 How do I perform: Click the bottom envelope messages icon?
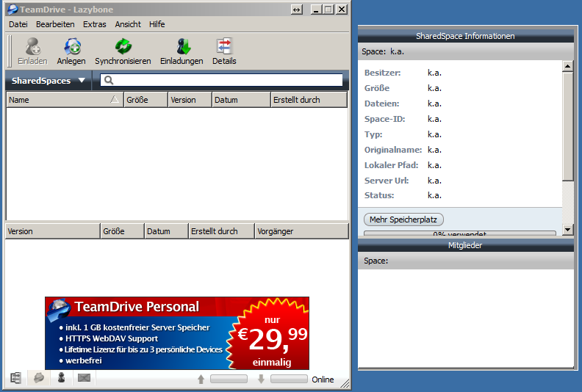[x=84, y=378]
